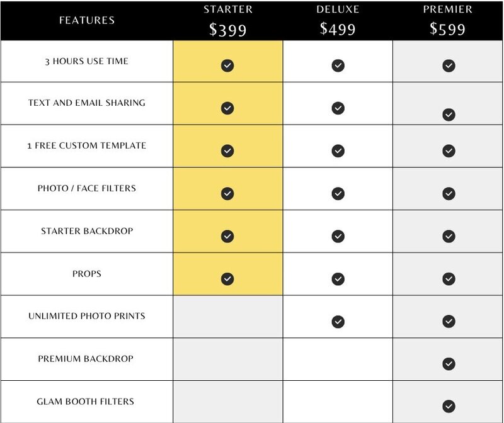Image resolution: width=504 pixels, height=423 pixels.
Task: Click Premier checkmark for Props
Action: coord(449,279)
